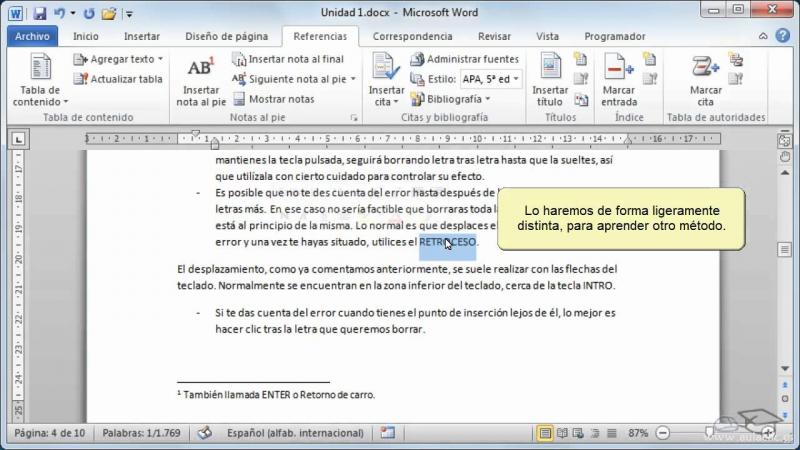This screenshot has height=450, width=800.
Task: Select Full Screen Reading view button
Action: coord(562,434)
